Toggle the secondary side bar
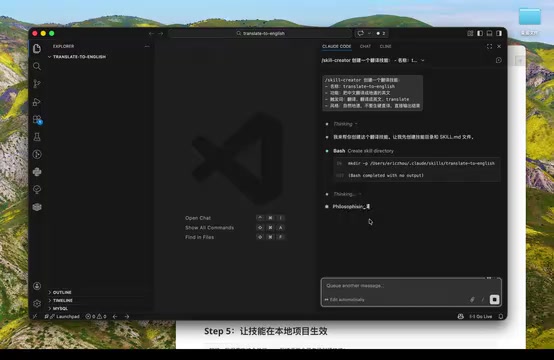This screenshot has width=554, height=360. pos(499,34)
